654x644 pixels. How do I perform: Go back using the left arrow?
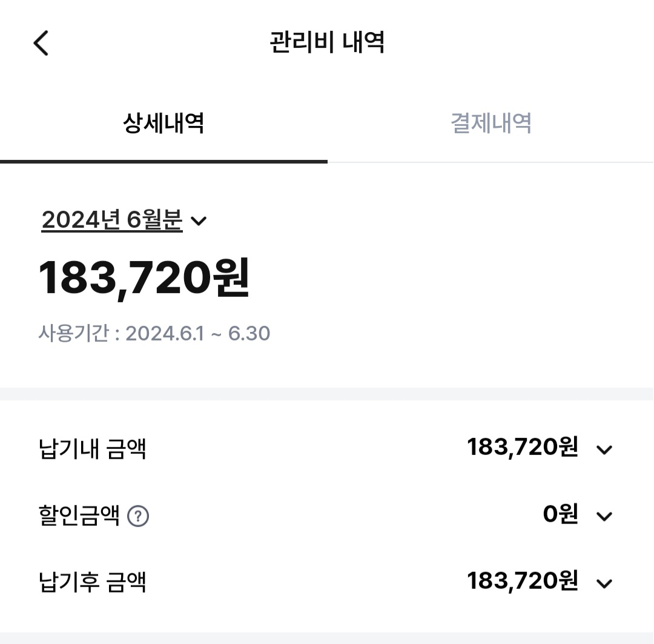41,43
